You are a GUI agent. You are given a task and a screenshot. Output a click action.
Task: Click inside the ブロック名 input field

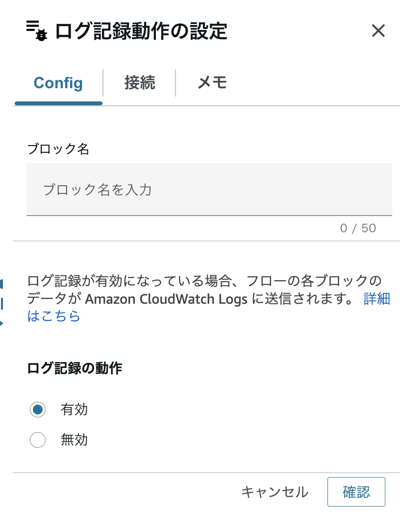[x=209, y=190]
